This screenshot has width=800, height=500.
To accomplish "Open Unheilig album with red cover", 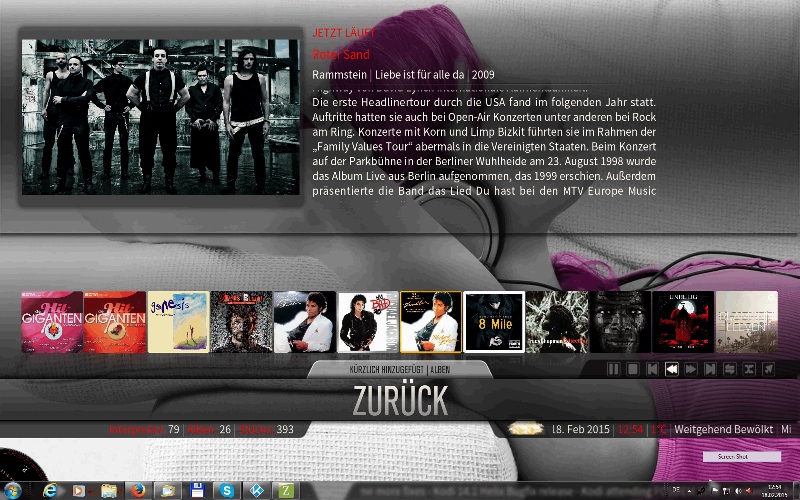I will pyautogui.click(x=683, y=322).
